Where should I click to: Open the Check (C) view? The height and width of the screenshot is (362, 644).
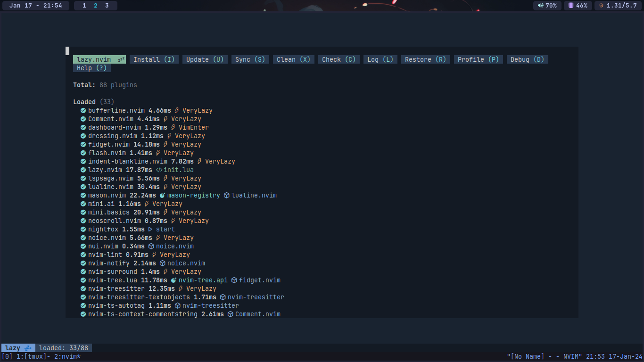339,59
